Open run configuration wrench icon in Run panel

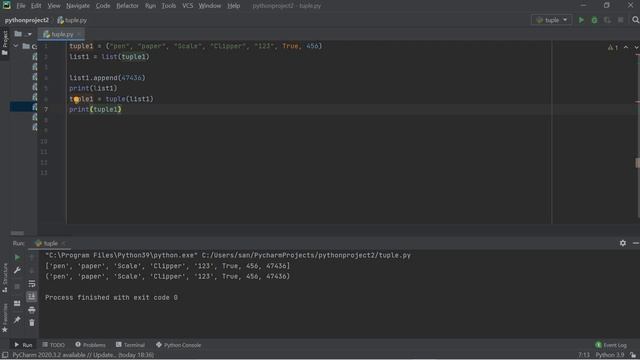(x=17, y=270)
